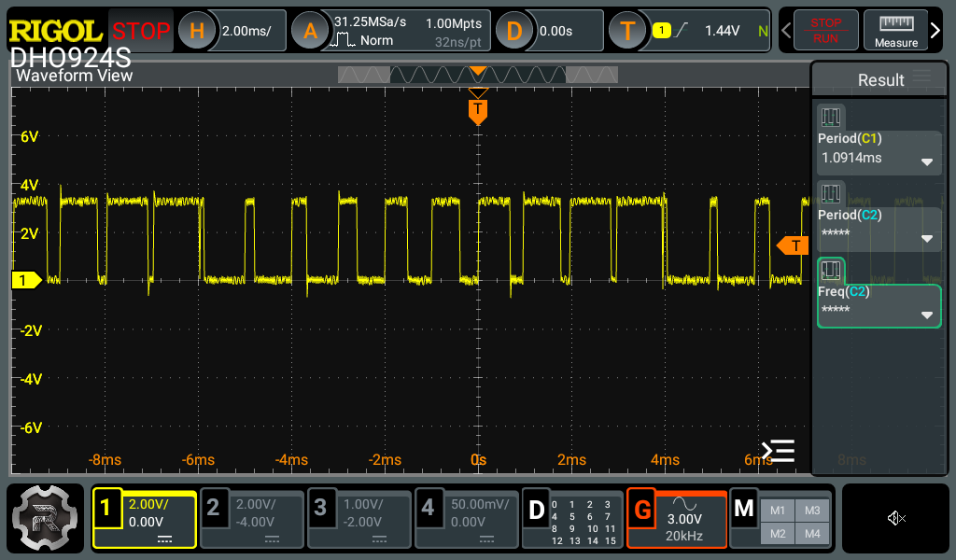The width and height of the screenshot is (956, 560).
Task: Expand the Period(C1) result dropdown arrow
Action: (x=927, y=162)
